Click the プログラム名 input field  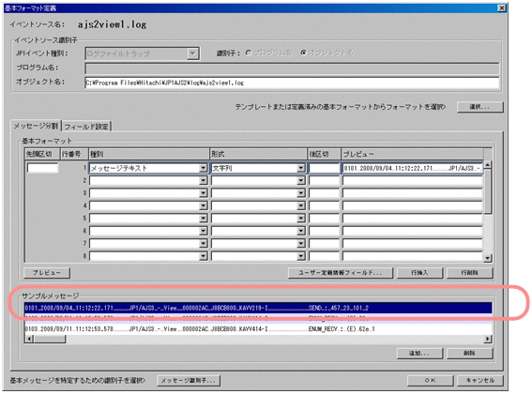[x=292, y=68]
